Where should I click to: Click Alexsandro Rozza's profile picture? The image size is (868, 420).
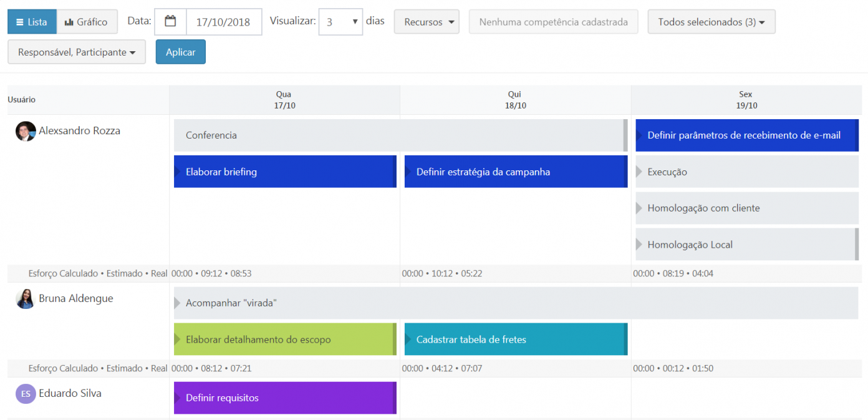tap(25, 130)
